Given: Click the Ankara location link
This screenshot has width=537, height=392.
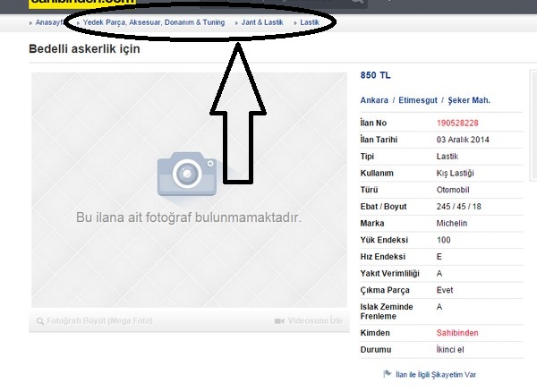Looking at the screenshot, I should point(374,100).
